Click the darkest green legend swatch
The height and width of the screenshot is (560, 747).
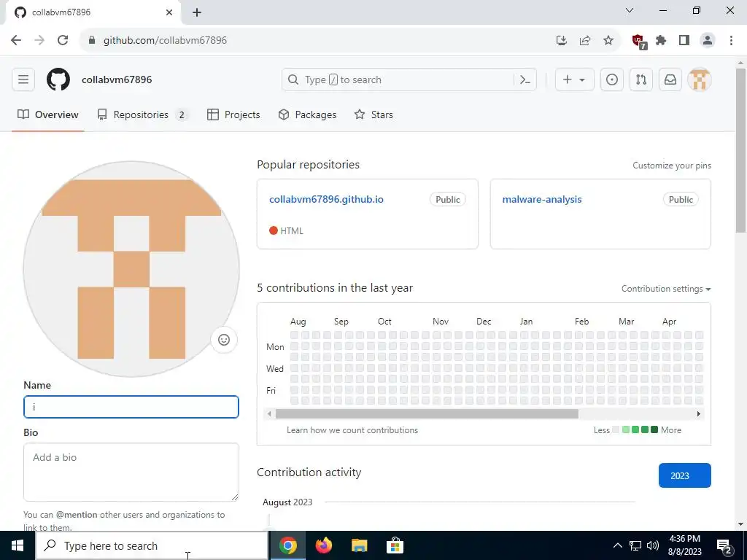click(654, 429)
